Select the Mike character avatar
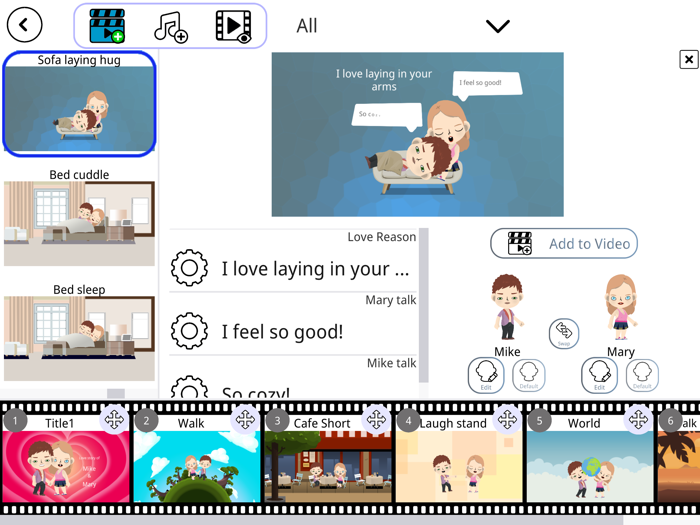This screenshot has height=525, width=700. pos(508,307)
